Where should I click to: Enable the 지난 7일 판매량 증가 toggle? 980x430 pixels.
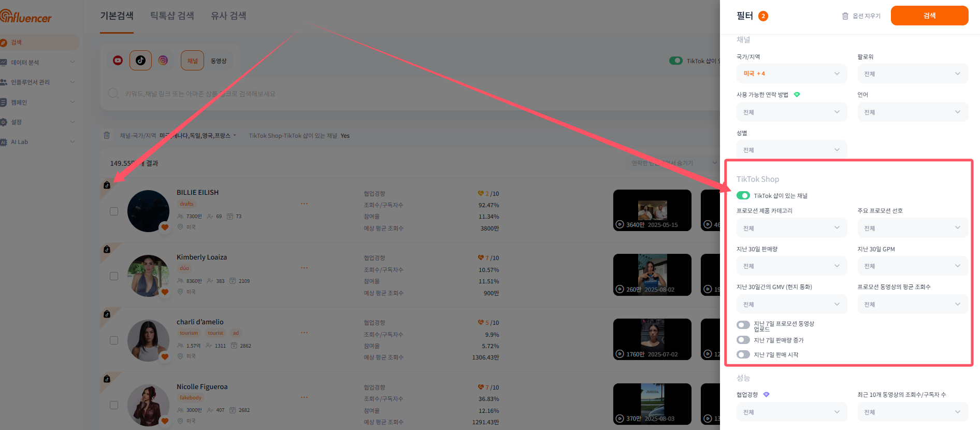[x=743, y=340]
